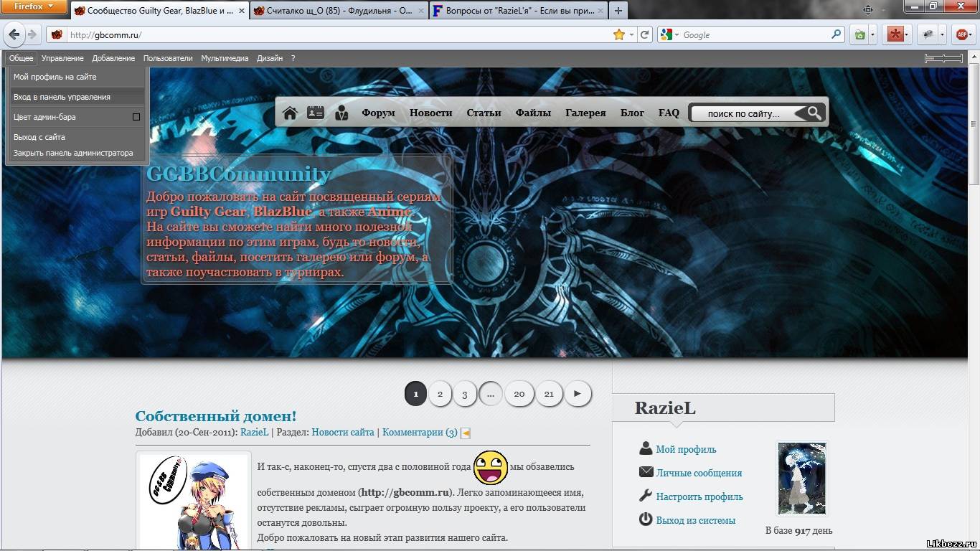
Task: Open the Форум site navigation link
Action: [x=378, y=113]
